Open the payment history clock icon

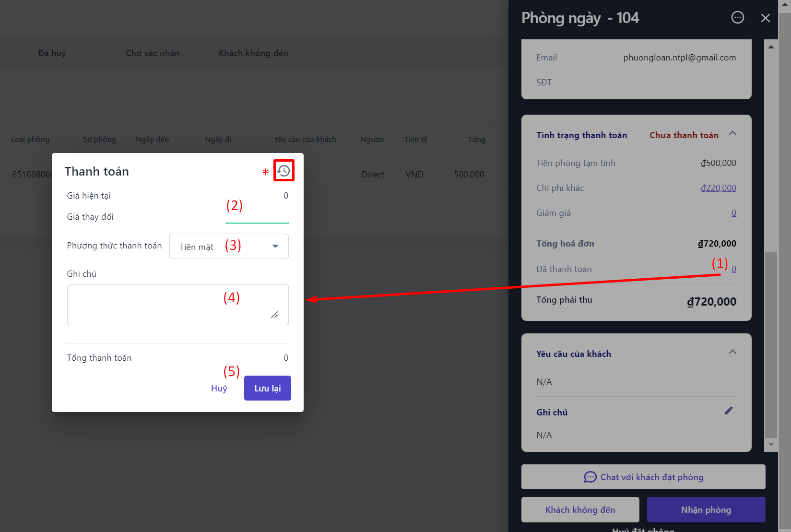coord(283,171)
